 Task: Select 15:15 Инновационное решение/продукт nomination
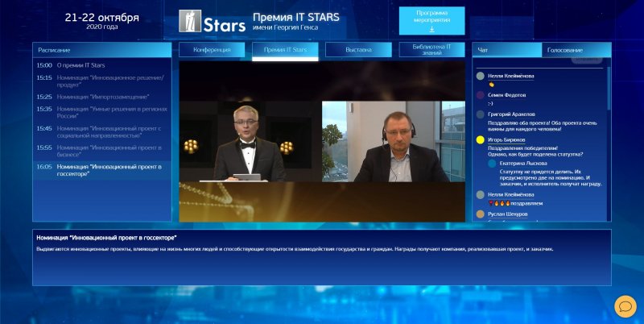(x=102, y=81)
